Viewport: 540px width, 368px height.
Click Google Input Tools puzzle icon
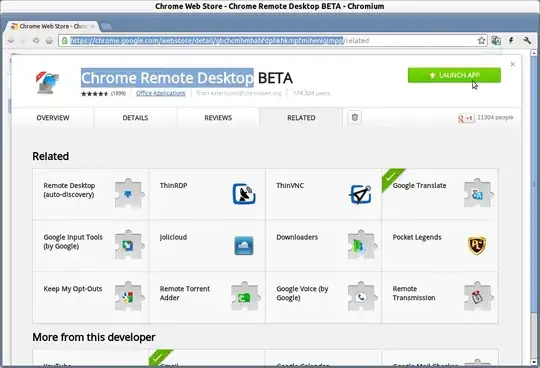tap(128, 245)
